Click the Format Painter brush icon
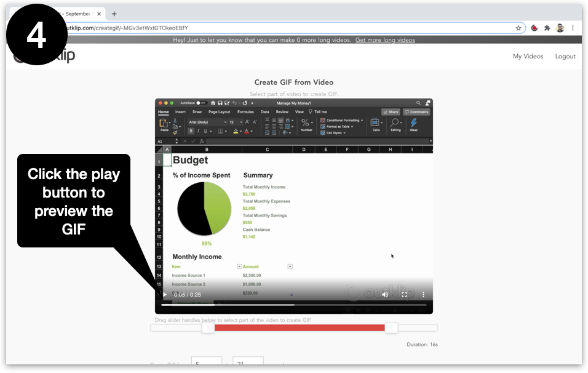 click(175, 132)
